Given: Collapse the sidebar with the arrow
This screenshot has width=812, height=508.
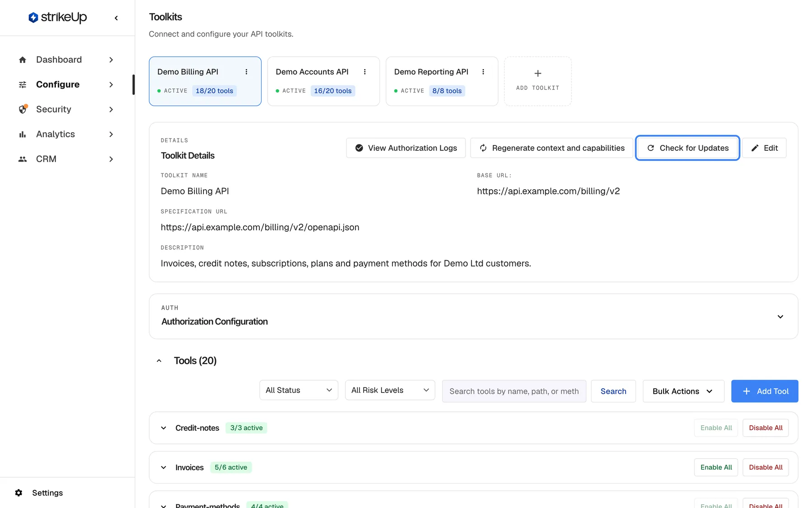Looking at the screenshot, I should coord(116,18).
